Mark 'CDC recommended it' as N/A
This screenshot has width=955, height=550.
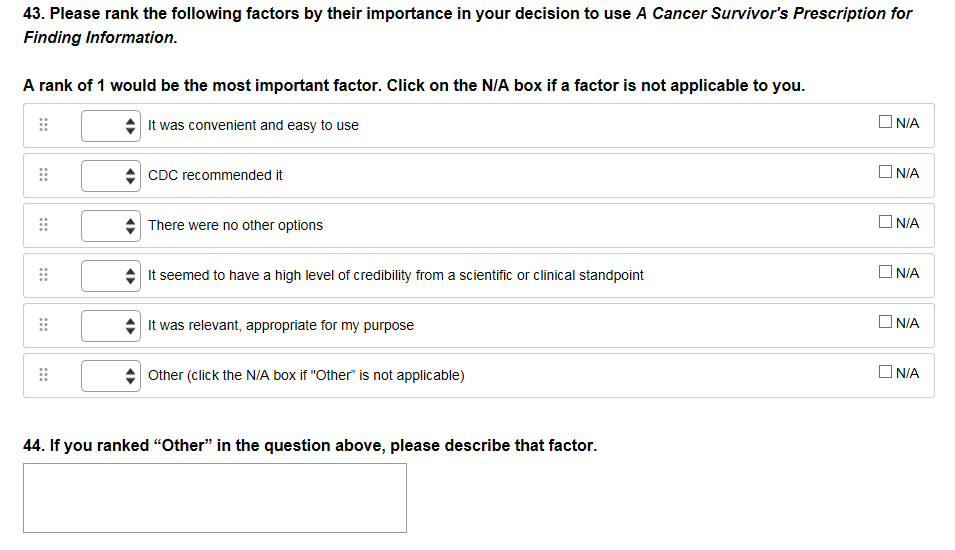click(x=885, y=173)
